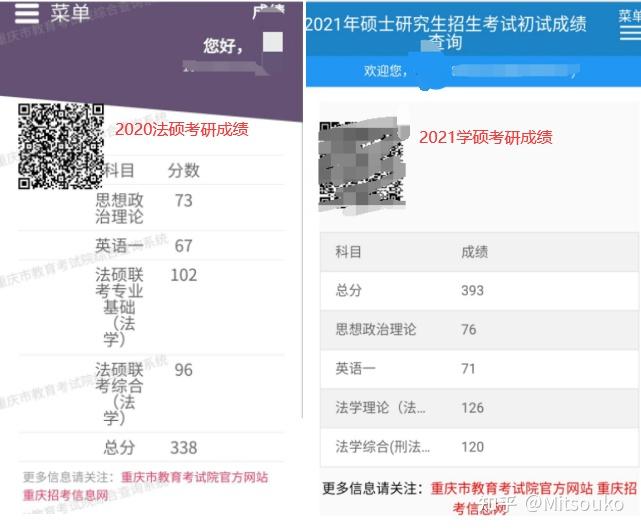Image resolution: width=641 pixels, height=531 pixels.
Task: Click the '法学理论(法...' subject row
Action: (479, 408)
